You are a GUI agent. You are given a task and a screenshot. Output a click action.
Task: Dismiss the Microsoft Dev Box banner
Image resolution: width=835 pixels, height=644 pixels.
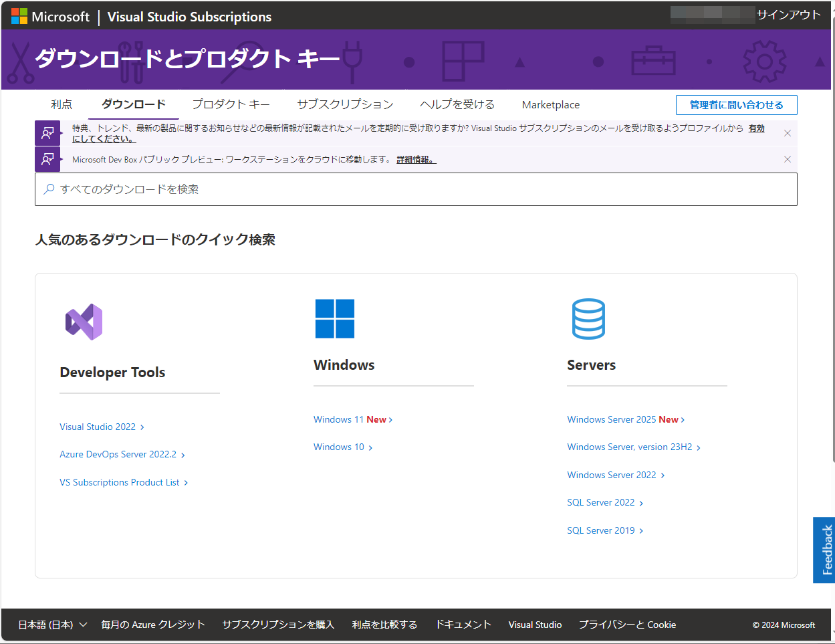click(788, 159)
